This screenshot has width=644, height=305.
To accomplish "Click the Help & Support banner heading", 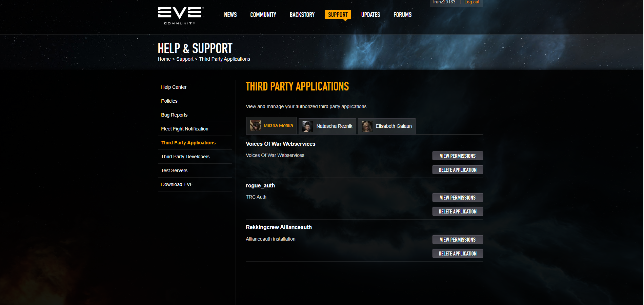I will click(x=195, y=48).
